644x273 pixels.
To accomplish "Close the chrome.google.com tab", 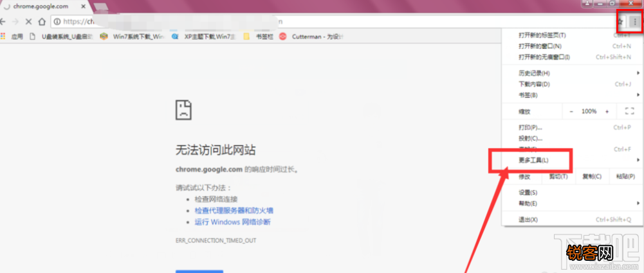I will (83, 6).
